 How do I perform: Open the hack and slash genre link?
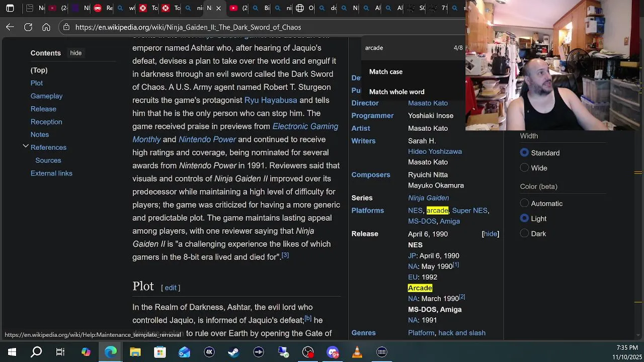pos(462,333)
